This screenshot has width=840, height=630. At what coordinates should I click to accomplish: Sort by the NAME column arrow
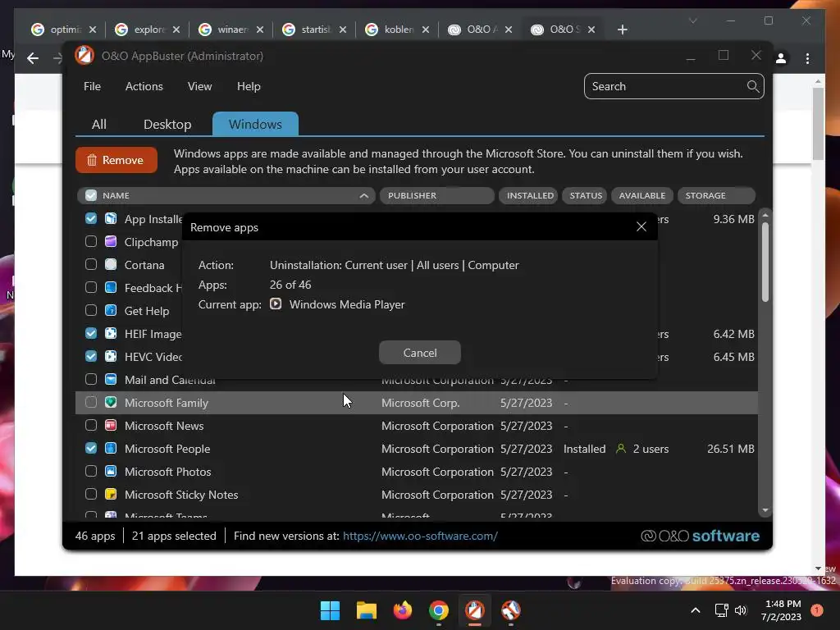pyautogui.click(x=363, y=195)
